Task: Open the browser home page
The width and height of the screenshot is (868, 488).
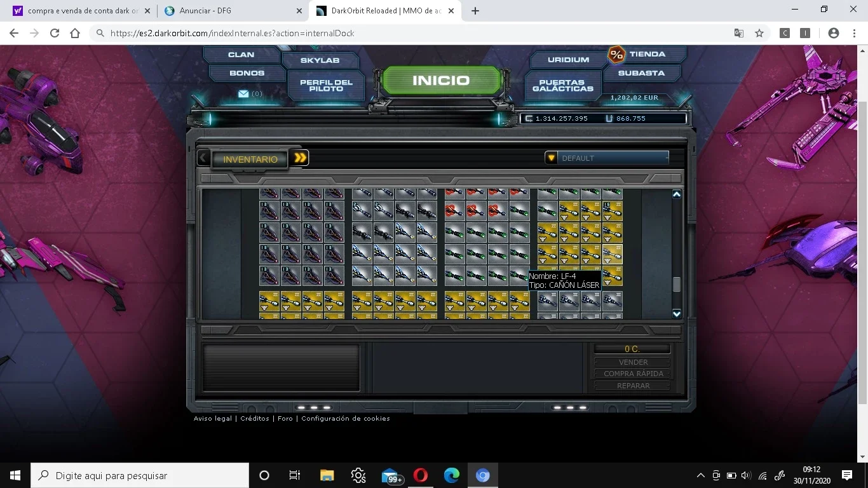Action: [x=75, y=33]
